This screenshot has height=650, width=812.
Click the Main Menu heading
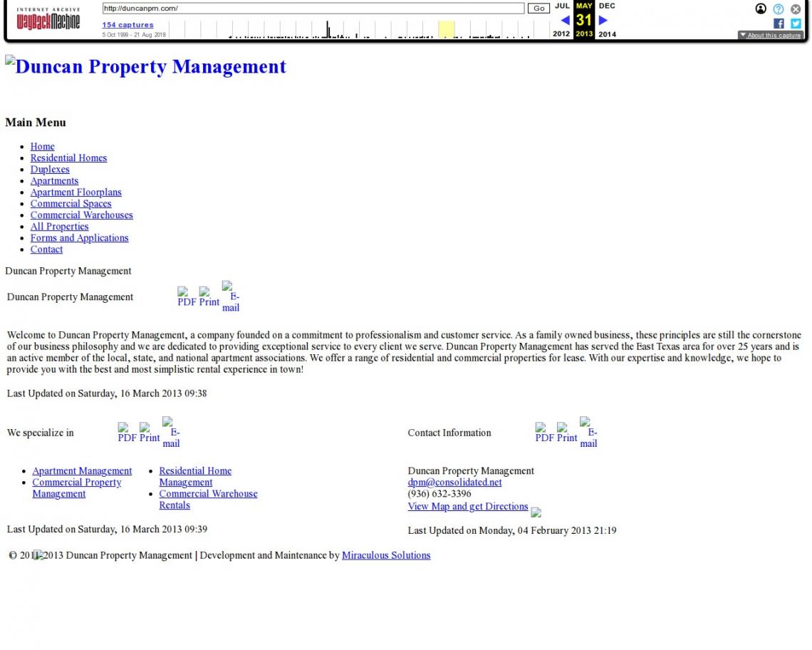click(x=36, y=123)
